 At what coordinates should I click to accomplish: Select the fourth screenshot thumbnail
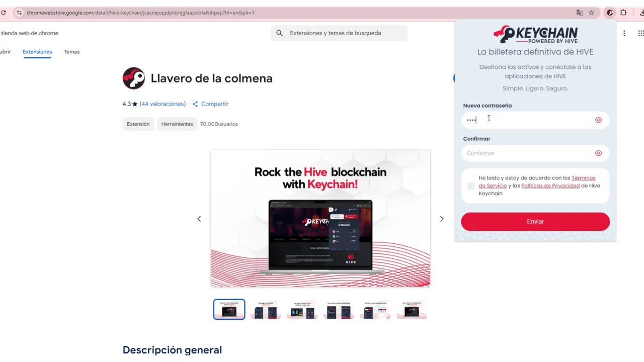339,309
